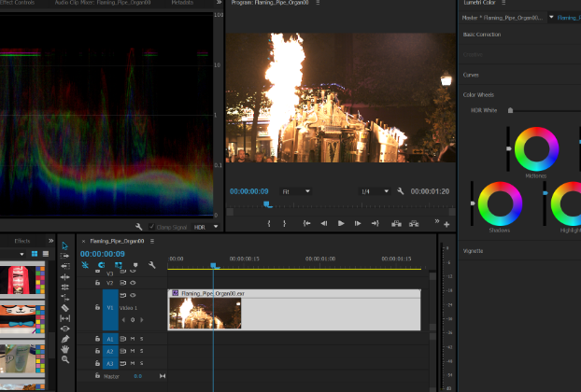The image size is (581, 392).
Task: Switch to the Audio Clip Mixer tab
Action: [x=103, y=3]
